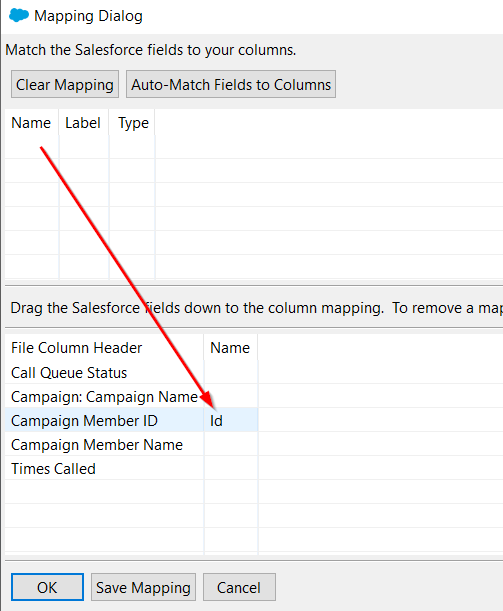
Task: Click the mapped Id field cell
Action: coord(231,420)
